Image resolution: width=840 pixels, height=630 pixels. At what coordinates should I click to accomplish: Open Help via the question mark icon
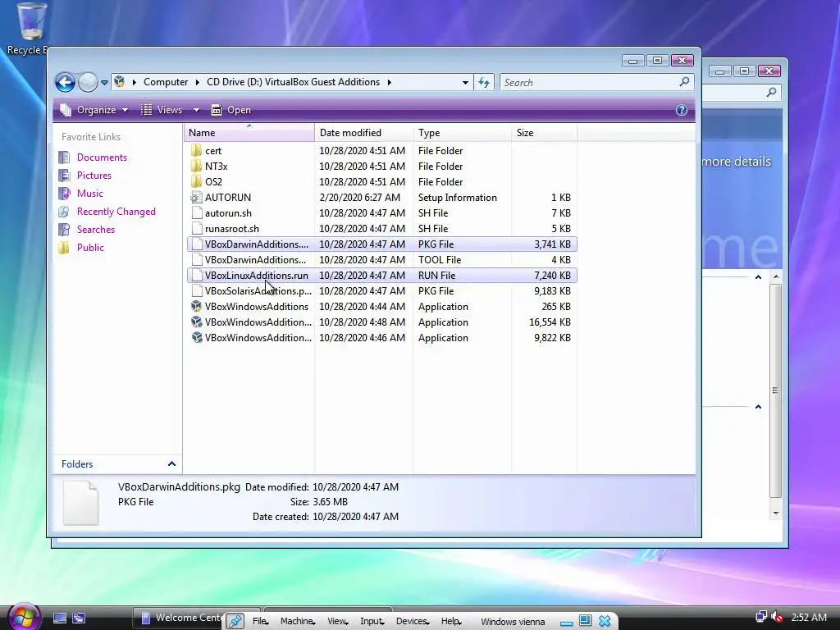click(682, 110)
